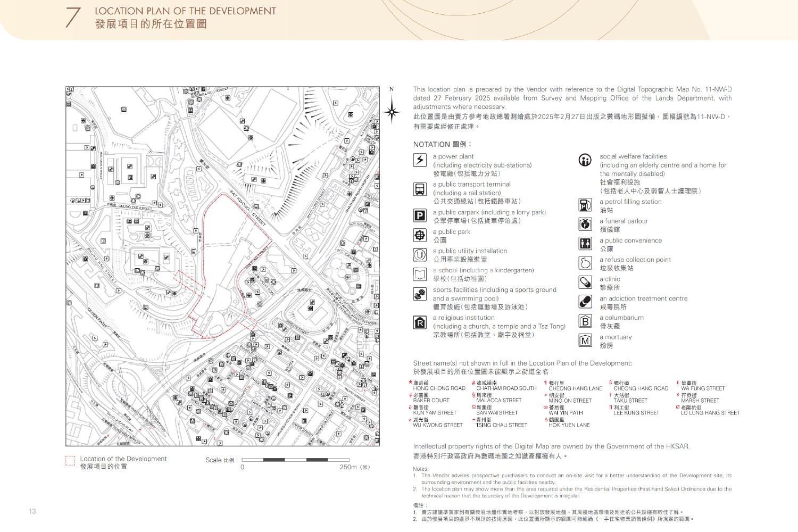The height and width of the screenshot is (532, 798).
Task: Click 'CHATHAM ROAD SOUTH' street name entry
Action: [x=506, y=388]
